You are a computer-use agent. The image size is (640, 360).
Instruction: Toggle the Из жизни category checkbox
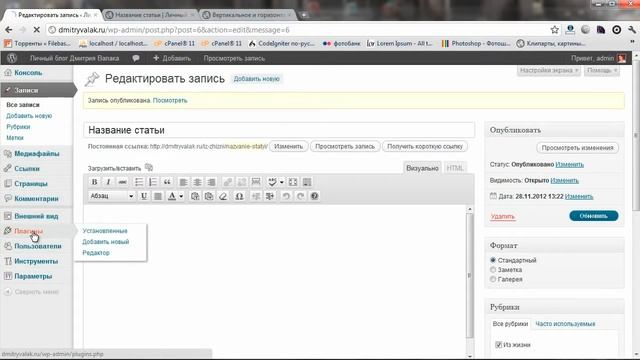point(498,345)
